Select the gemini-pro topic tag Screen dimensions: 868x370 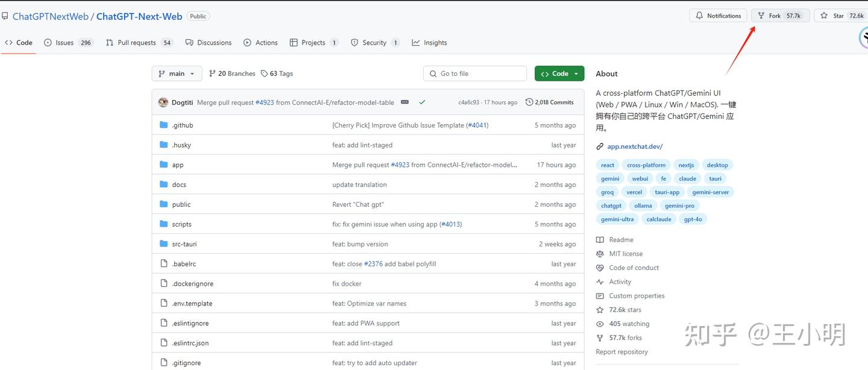[679, 205]
